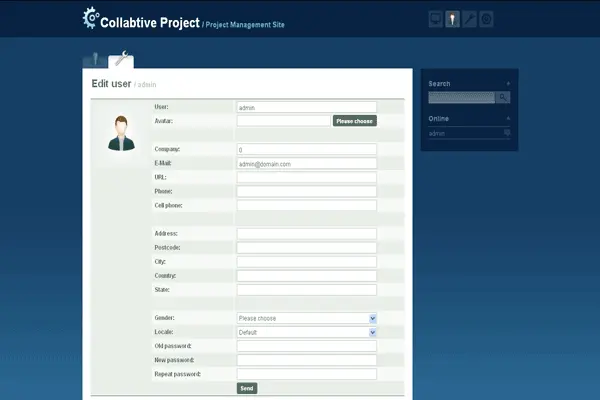Focus the E-Mail input field
The image size is (600, 400).
pos(306,164)
